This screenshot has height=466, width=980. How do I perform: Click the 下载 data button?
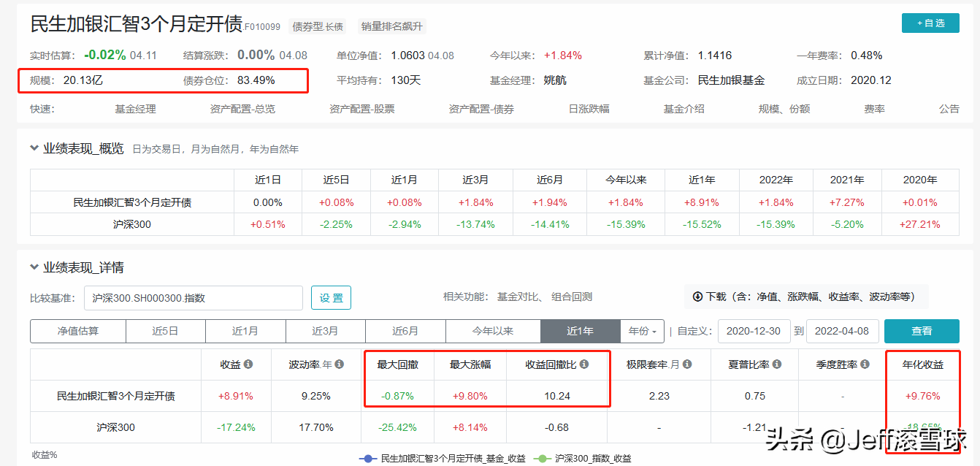806,297
